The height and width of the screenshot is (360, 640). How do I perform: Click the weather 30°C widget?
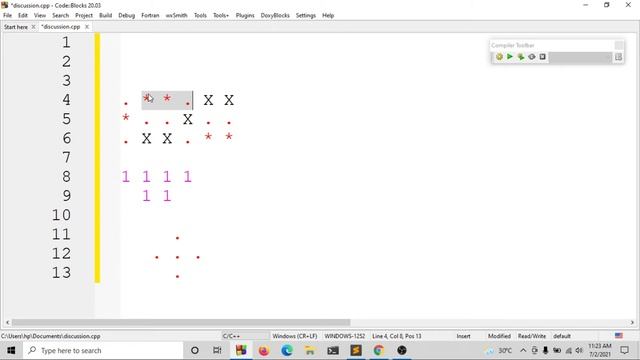tap(499, 350)
